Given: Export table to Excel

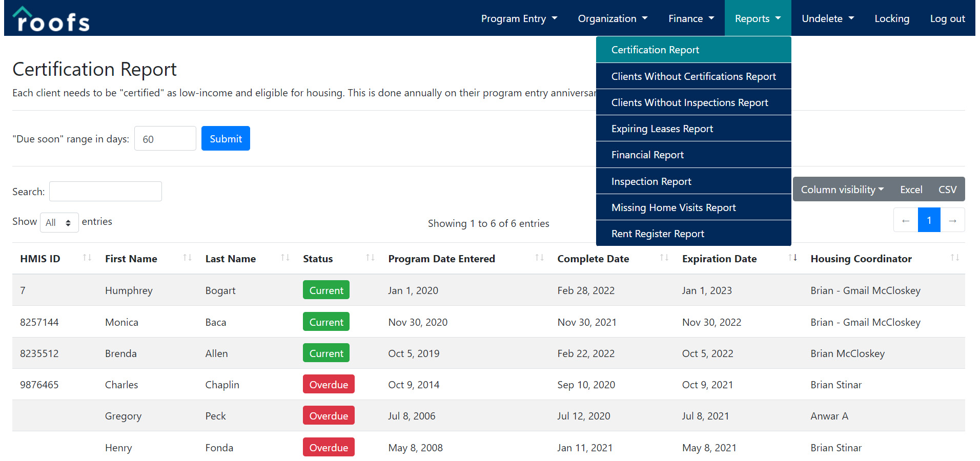Looking at the screenshot, I should tap(911, 190).
